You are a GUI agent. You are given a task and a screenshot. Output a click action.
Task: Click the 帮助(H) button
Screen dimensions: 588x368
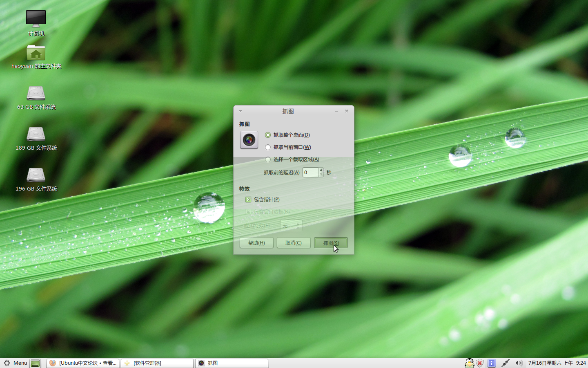click(256, 243)
